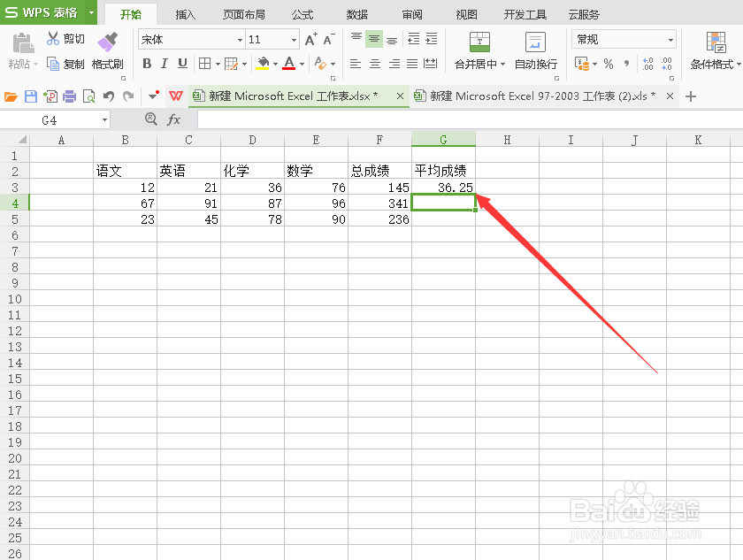Select the cell containing 36.25

click(443, 188)
